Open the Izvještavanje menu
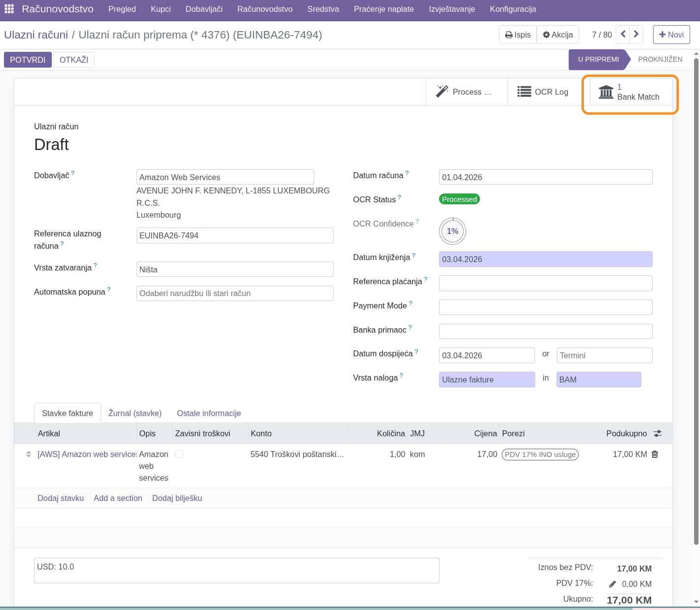The image size is (700, 610). 451,9
